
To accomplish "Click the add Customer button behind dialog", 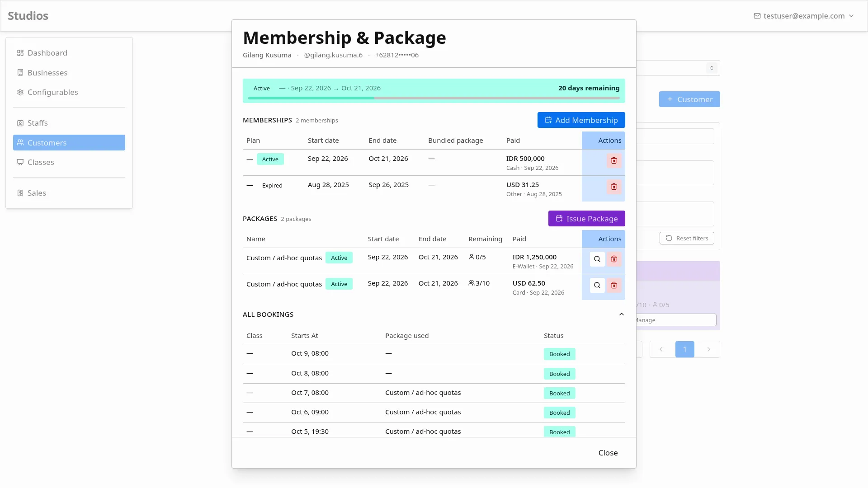I will pos(689,99).
